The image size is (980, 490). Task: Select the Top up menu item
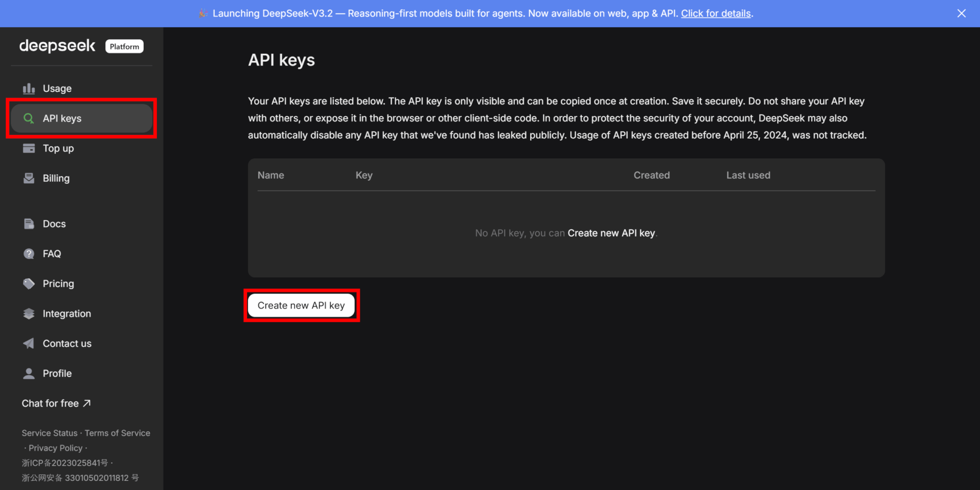click(58, 148)
